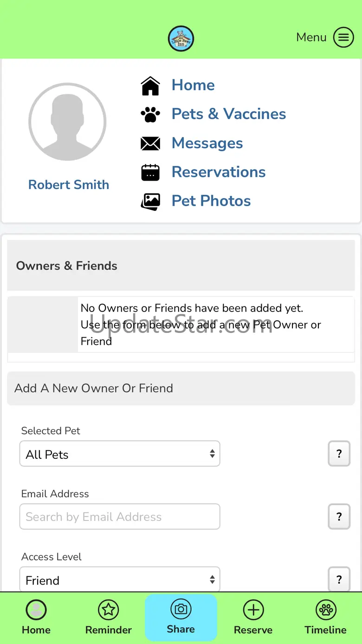Click the Little Paws Inn logo
Viewport: 362px width, 644px height.
pos(181,39)
